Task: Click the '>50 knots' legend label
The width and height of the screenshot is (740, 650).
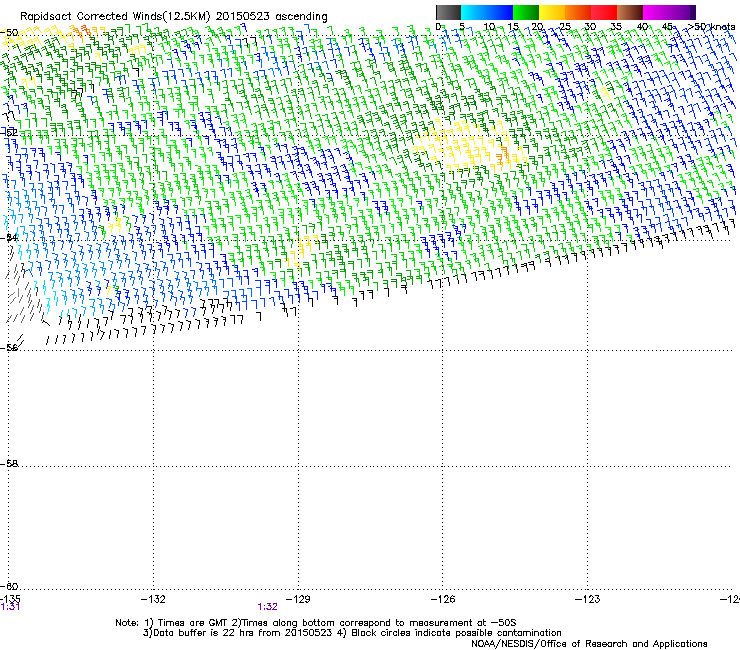Action: coord(712,27)
